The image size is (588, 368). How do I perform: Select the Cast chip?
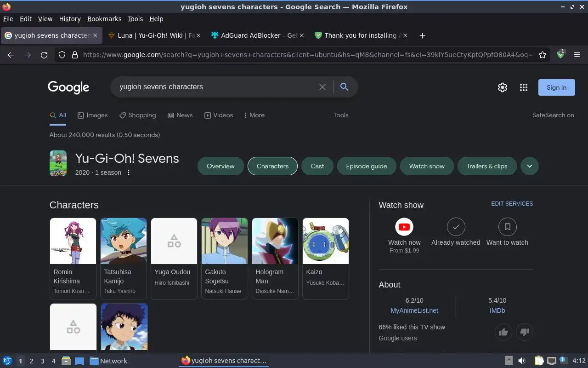[x=317, y=166]
